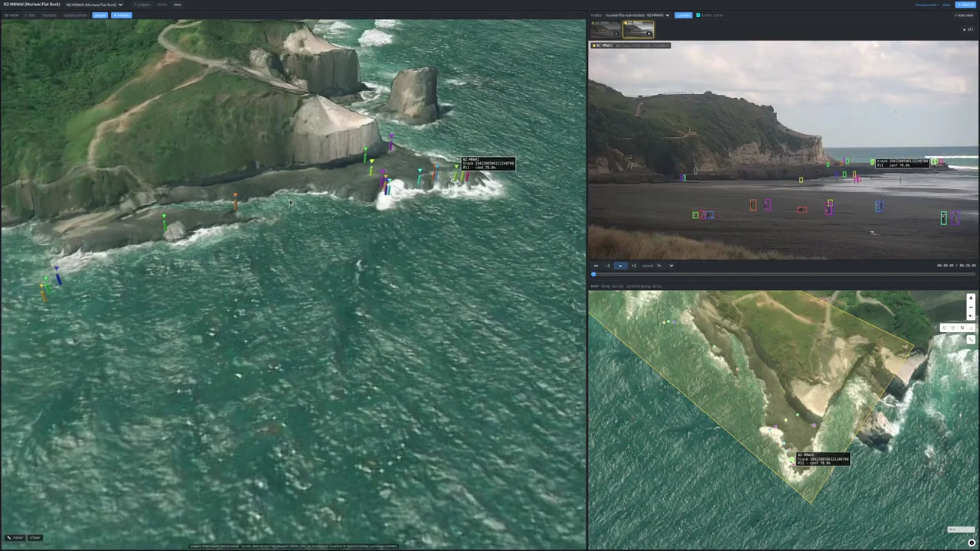Image resolution: width=980 pixels, height=551 pixels.
Task: Zoom out on the map
Action: coord(971,307)
